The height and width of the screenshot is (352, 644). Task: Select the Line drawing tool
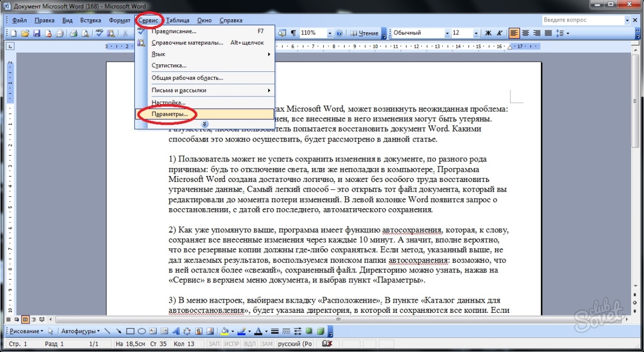(x=107, y=331)
